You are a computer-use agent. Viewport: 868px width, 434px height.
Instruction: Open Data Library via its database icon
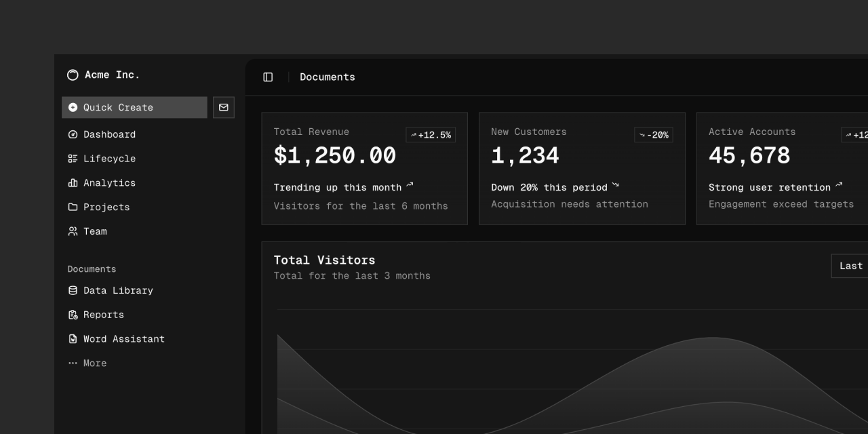[x=73, y=290]
